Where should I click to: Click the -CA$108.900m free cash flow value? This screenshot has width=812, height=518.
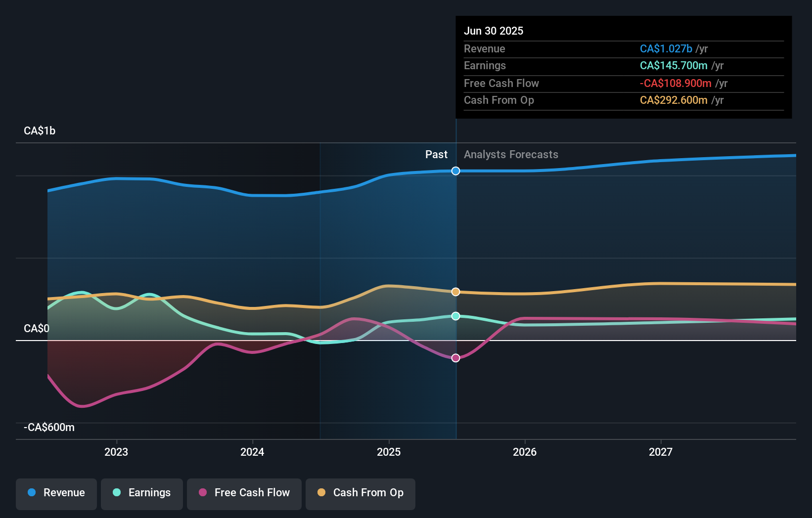click(x=676, y=83)
